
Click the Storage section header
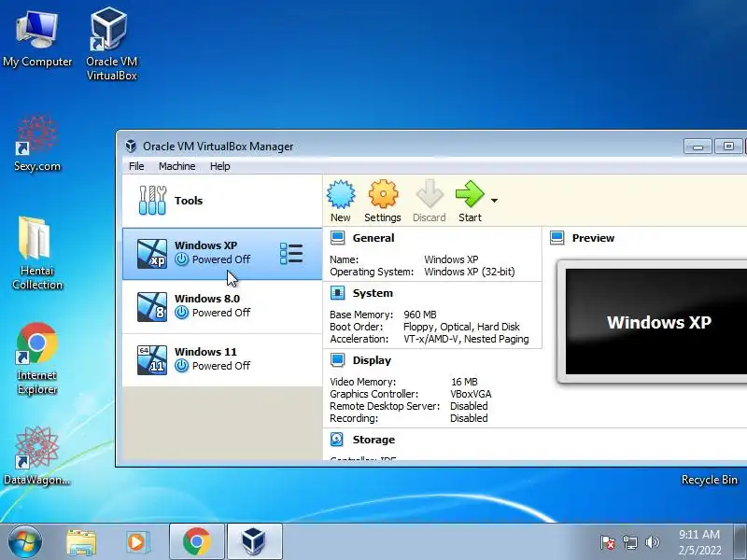(x=373, y=440)
